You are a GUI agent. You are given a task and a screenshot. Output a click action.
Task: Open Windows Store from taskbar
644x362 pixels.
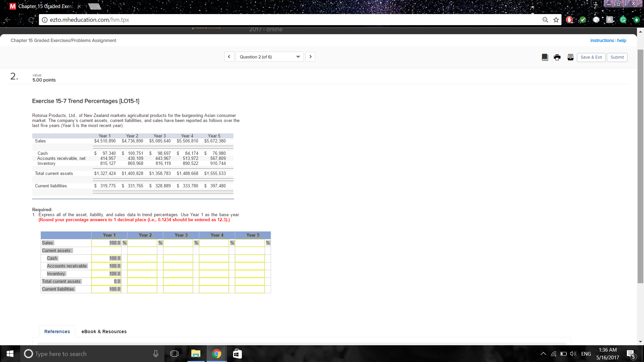click(x=237, y=354)
